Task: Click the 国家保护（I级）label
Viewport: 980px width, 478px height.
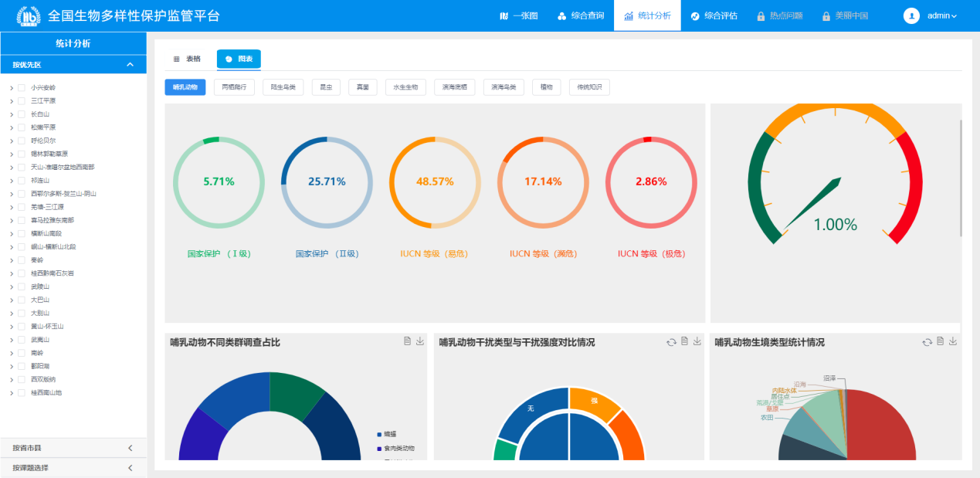Action: pos(219,253)
